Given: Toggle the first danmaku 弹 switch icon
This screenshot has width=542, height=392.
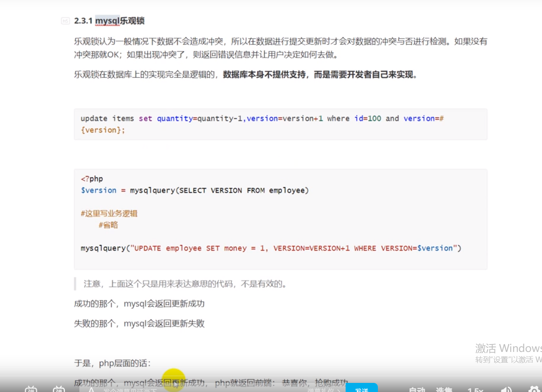Looking at the screenshot, I should 31,389.
